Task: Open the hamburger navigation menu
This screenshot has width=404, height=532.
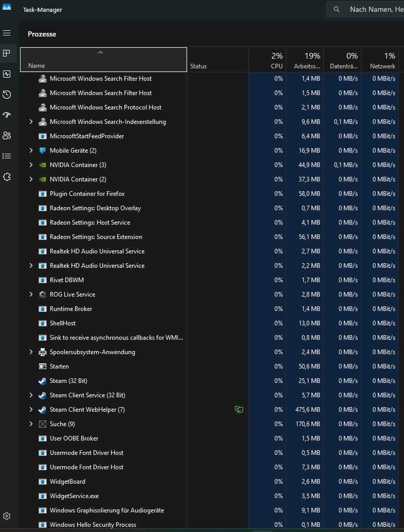Action: pos(7,33)
